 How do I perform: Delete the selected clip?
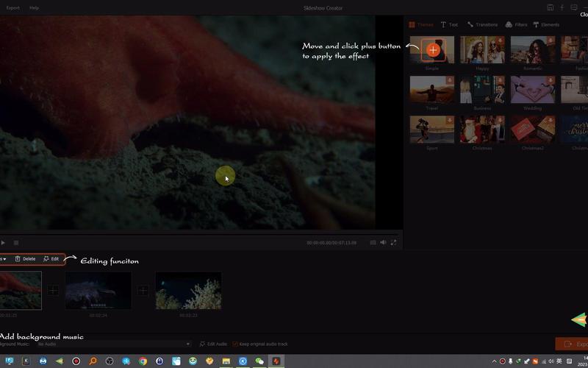click(25, 259)
